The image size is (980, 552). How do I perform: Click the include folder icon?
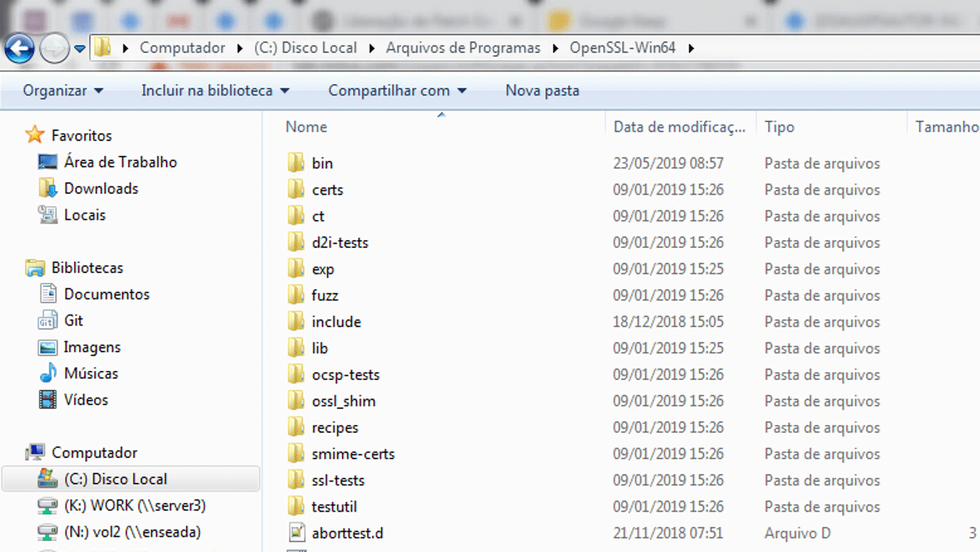[x=296, y=321]
